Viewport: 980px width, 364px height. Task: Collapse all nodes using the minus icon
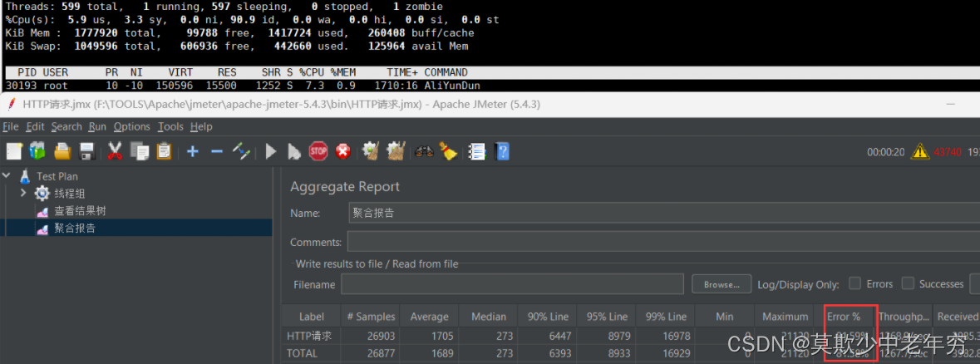(x=217, y=151)
